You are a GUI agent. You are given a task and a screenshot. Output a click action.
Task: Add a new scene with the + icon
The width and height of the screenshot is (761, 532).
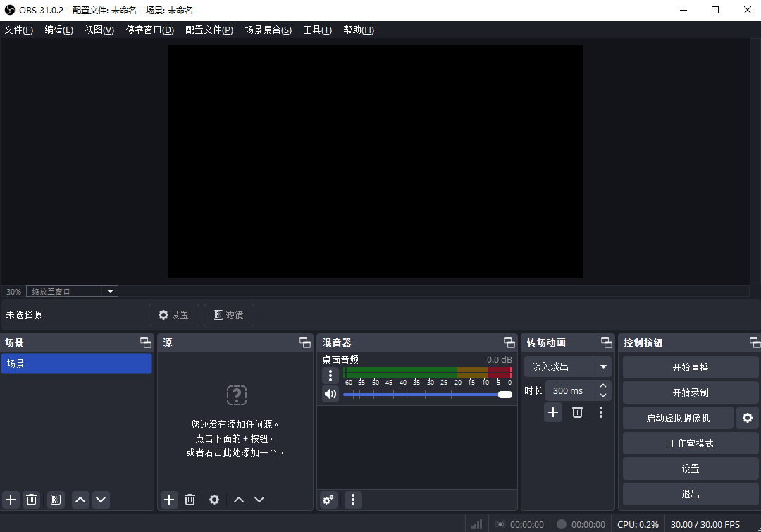(x=11, y=500)
